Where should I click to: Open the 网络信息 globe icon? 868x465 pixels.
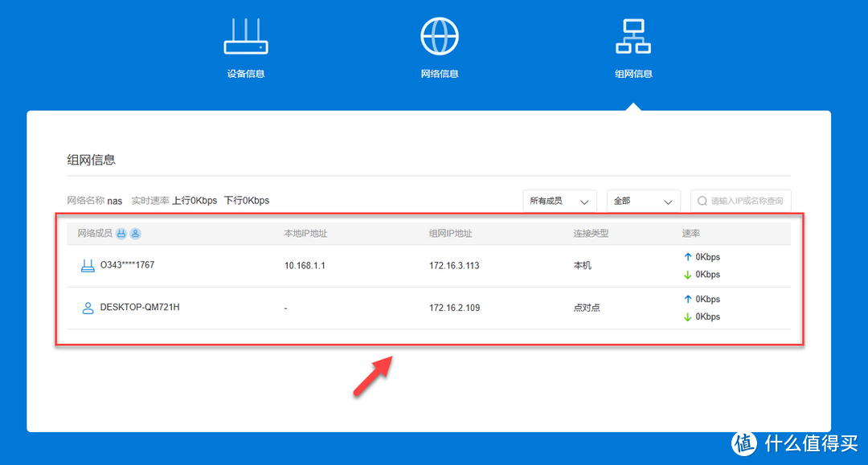tap(440, 37)
